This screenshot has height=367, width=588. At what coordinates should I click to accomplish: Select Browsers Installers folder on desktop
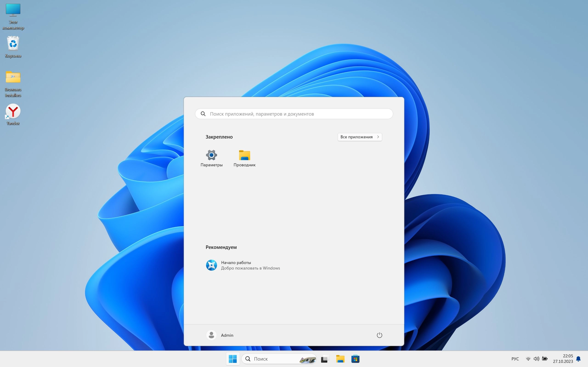click(x=13, y=83)
